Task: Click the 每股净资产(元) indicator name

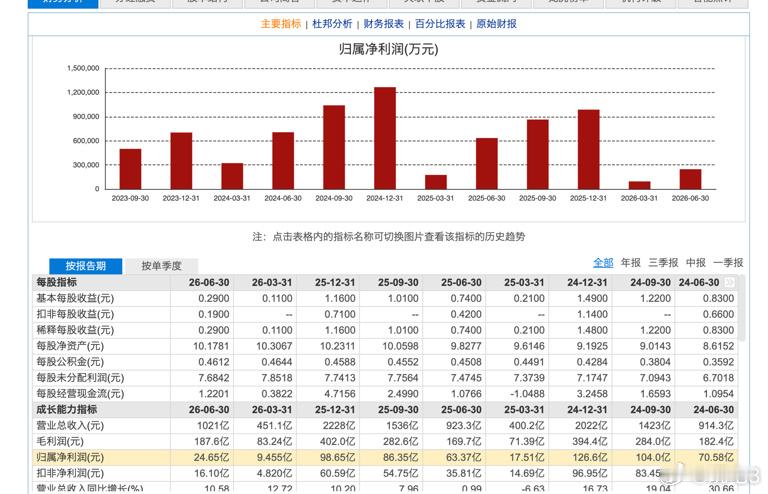Action: click(x=70, y=346)
